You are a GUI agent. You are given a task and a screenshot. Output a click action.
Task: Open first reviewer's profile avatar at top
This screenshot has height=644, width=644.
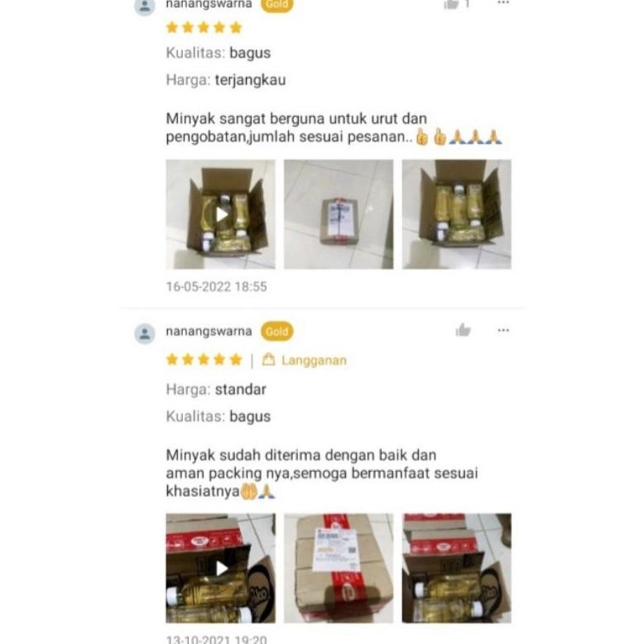145,7
